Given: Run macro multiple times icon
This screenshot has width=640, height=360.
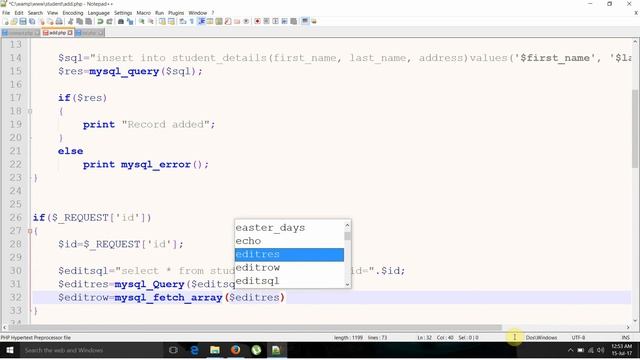Looking at the screenshot, I should click(284, 21).
